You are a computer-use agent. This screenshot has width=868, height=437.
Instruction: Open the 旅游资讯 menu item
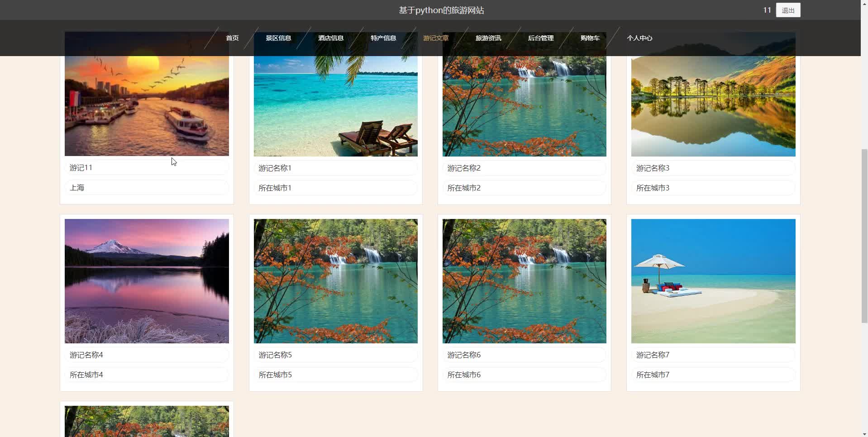(488, 38)
